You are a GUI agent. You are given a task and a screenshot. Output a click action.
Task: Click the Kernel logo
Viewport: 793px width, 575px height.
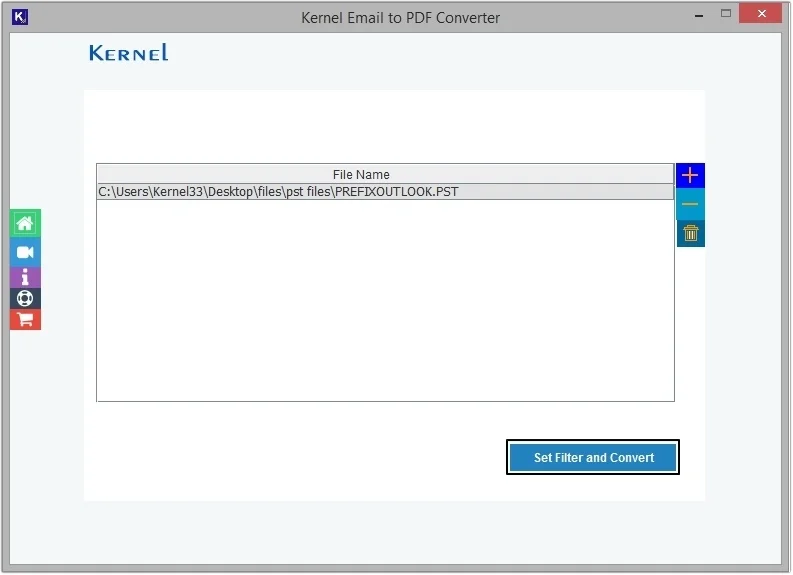128,53
